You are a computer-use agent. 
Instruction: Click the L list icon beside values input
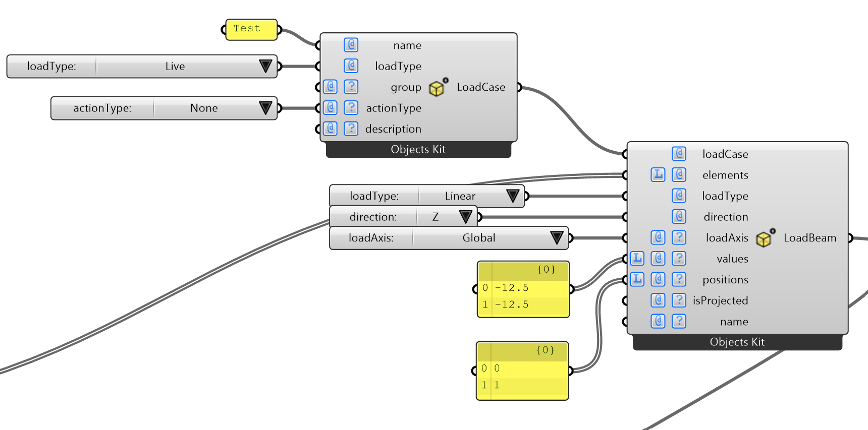pyautogui.click(x=637, y=259)
